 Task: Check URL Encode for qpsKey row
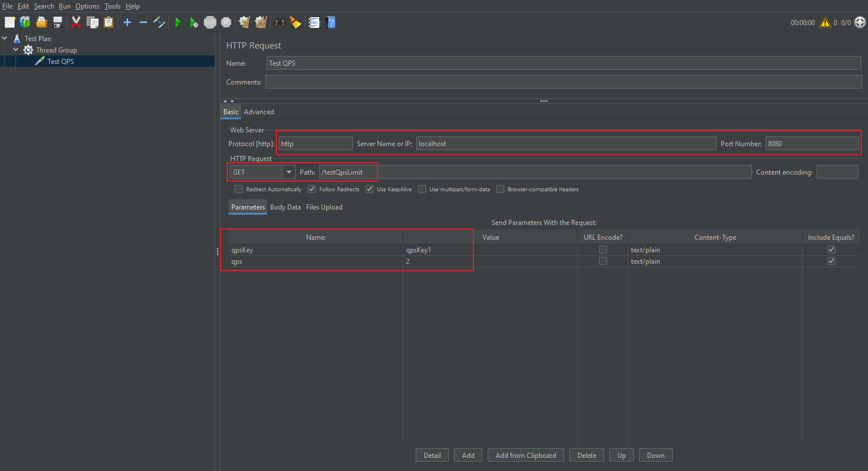coord(602,249)
